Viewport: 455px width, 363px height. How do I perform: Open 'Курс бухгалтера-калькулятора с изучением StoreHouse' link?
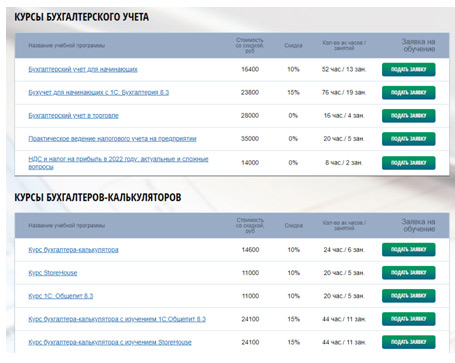point(110,342)
